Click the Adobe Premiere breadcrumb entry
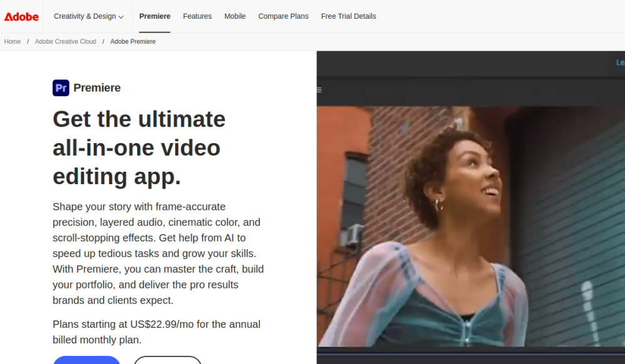 coord(132,41)
